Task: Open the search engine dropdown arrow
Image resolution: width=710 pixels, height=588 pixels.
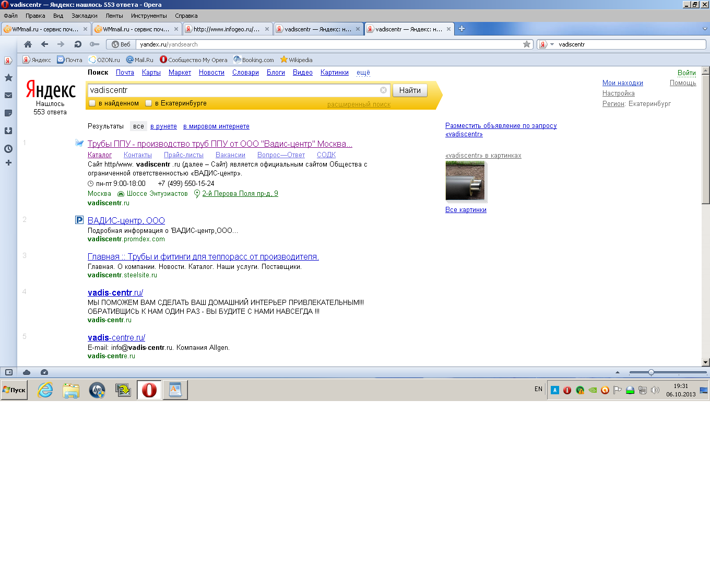Action: [x=552, y=44]
